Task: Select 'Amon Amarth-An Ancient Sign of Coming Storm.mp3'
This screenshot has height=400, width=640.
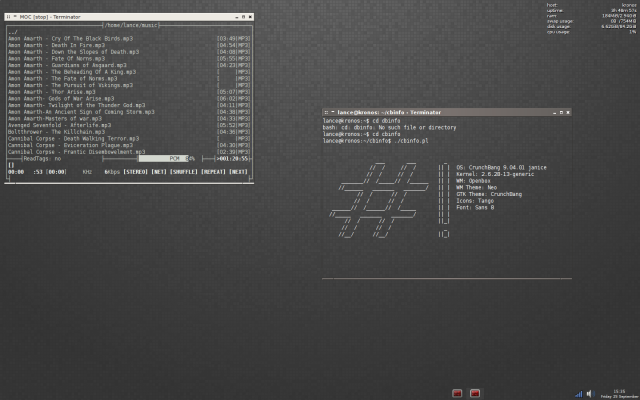Action: pos(81,112)
